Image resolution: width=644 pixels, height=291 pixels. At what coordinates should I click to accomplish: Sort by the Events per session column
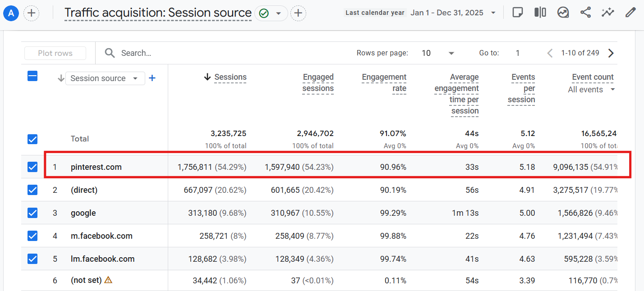(521, 88)
